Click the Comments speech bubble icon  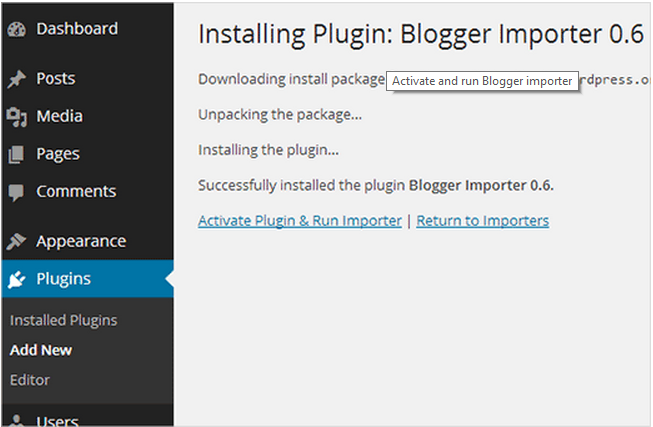pyautogui.click(x=16, y=192)
